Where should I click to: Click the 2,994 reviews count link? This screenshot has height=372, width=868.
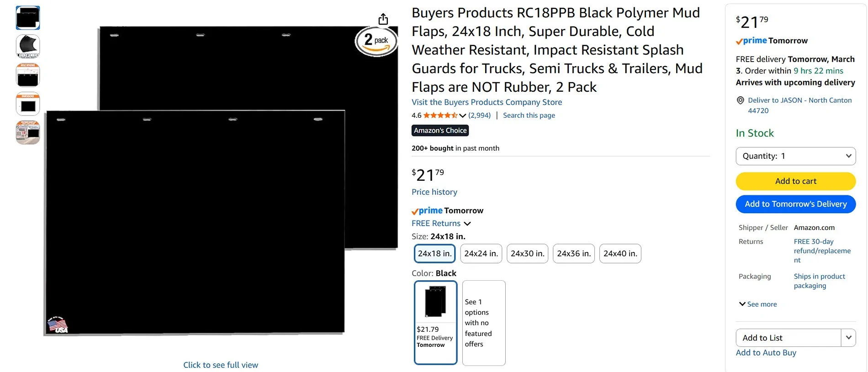(x=479, y=115)
